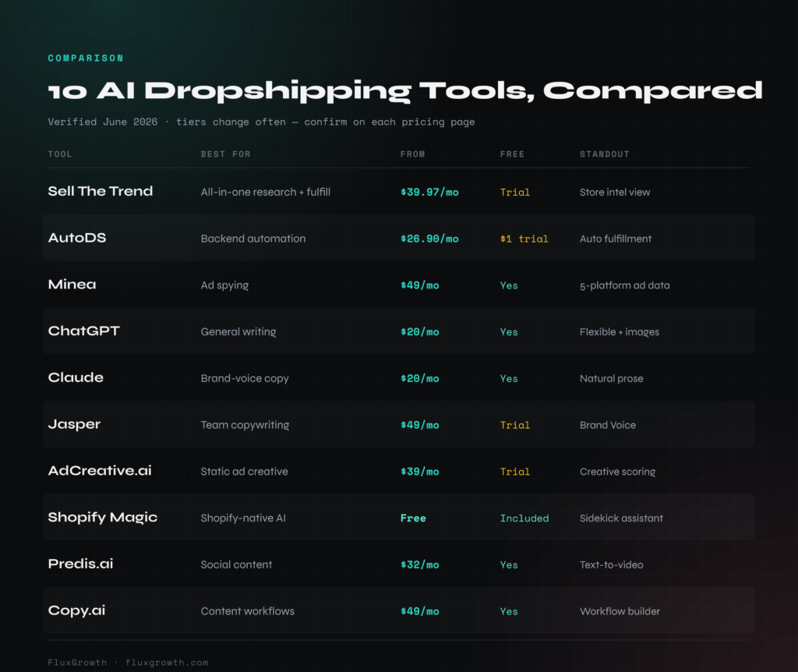Click the 'FluxGrowth · fluxgrowth.com' footer text
This screenshot has height=672, width=798.
[128, 663]
